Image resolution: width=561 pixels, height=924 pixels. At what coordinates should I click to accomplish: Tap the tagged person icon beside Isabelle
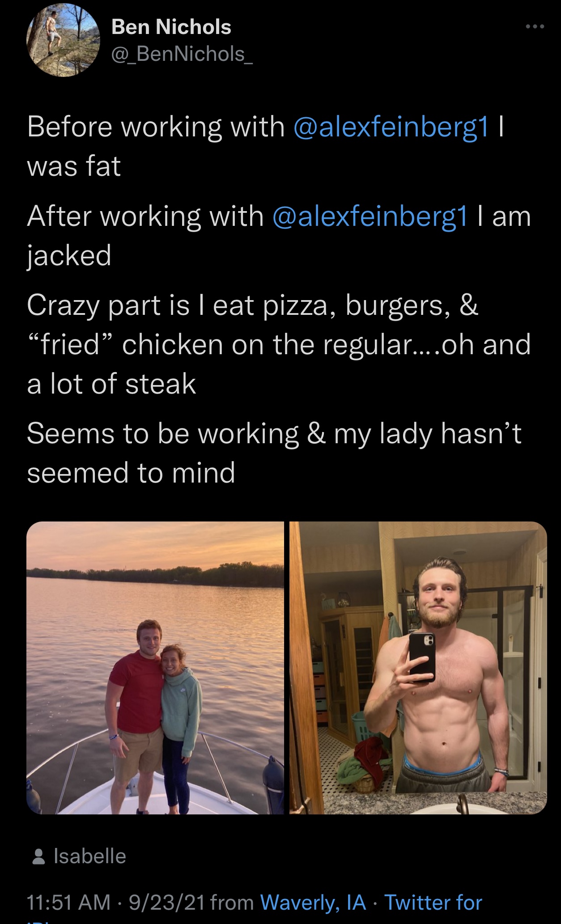[x=39, y=856]
